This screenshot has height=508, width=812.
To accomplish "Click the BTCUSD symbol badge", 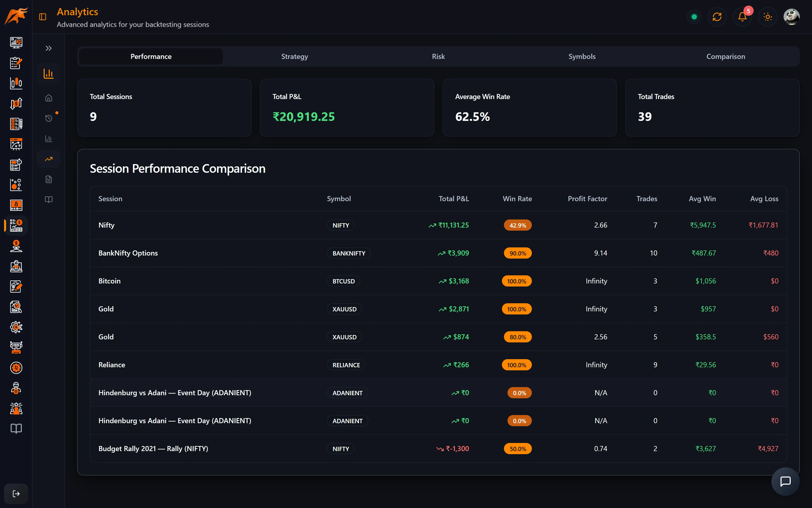I will (343, 281).
